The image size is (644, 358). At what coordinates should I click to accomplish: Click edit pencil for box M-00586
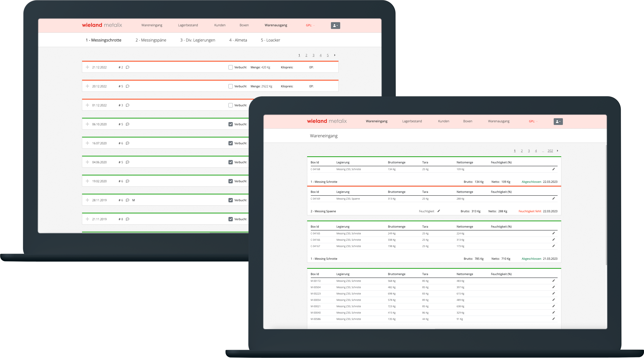(x=554, y=319)
